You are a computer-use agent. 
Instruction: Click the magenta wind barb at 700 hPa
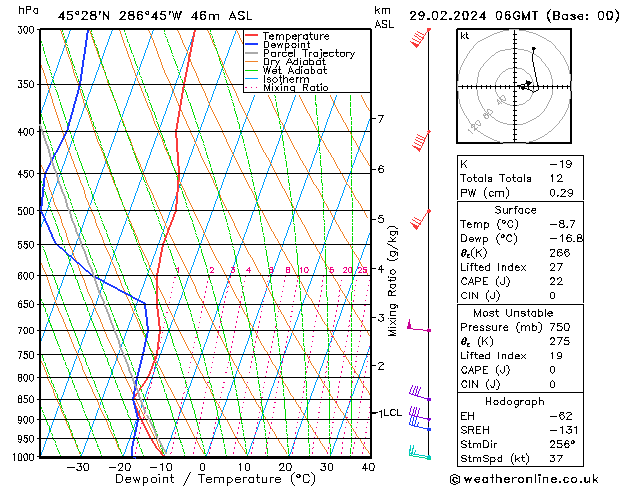418,326
